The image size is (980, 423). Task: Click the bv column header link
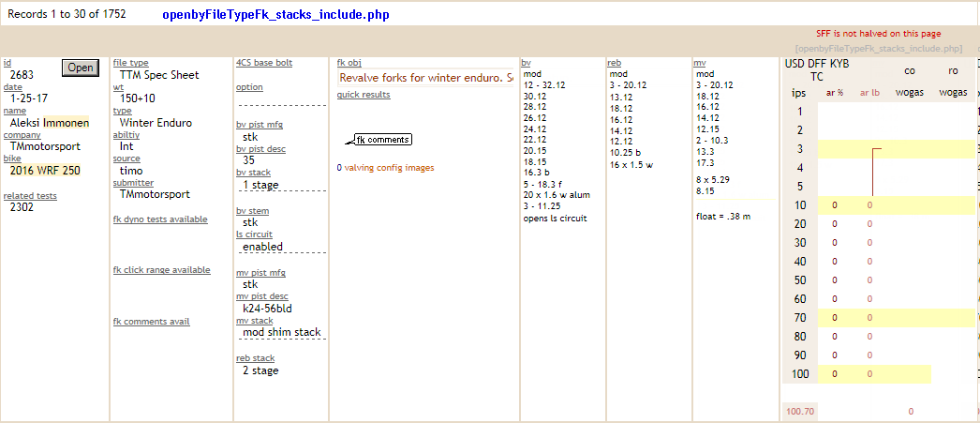pos(526,63)
